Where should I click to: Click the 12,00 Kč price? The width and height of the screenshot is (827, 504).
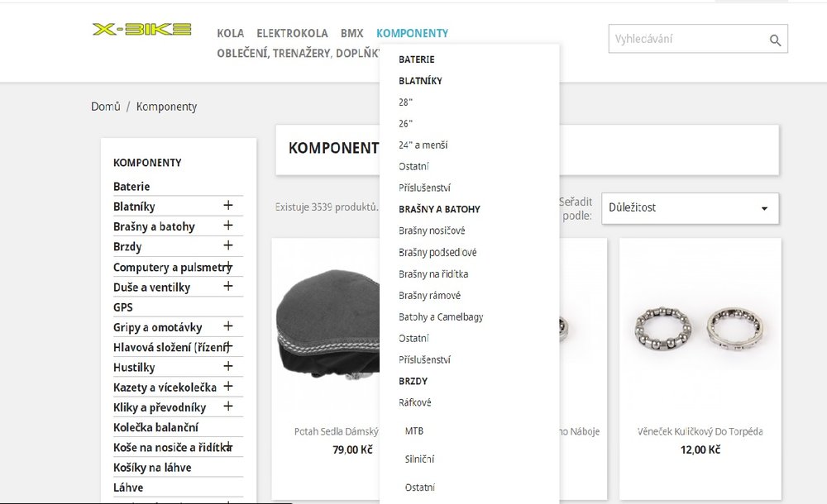(x=700, y=449)
